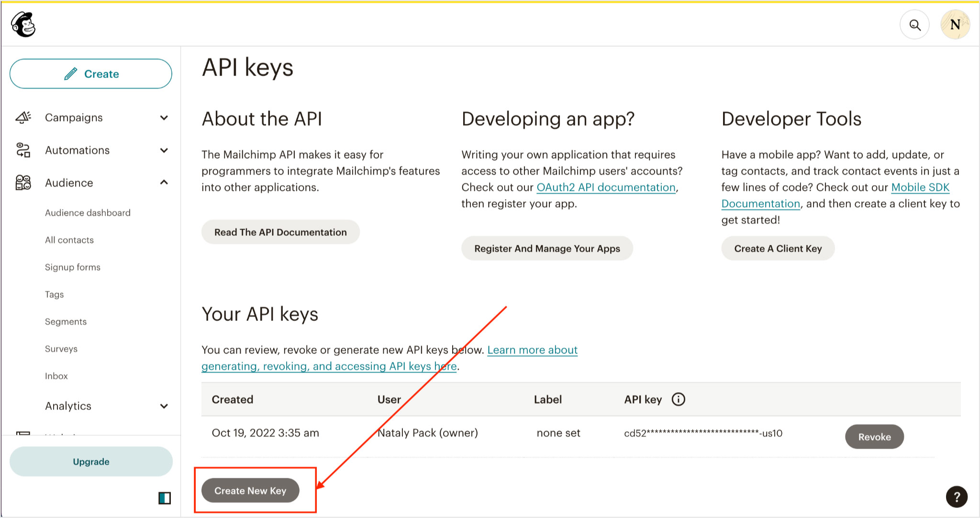The height and width of the screenshot is (518, 980).
Task: Open Inbox in the sidebar
Action: (x=56, y=376)
